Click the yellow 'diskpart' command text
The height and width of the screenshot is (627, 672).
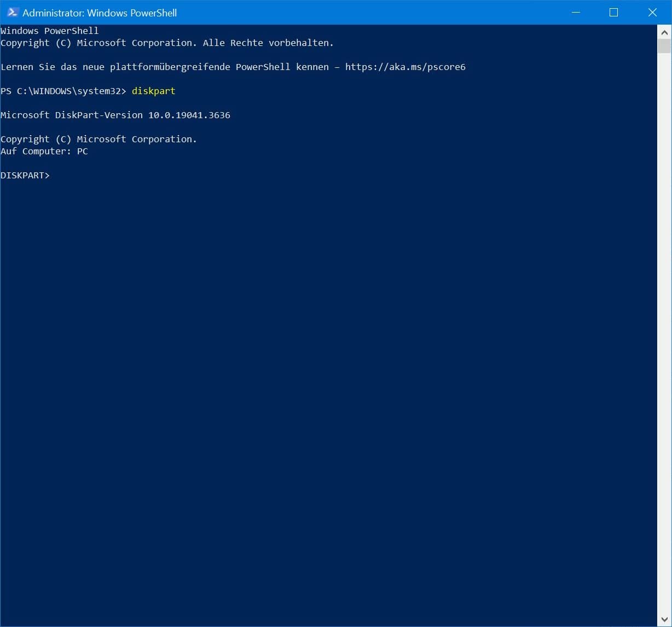point(154,91)
